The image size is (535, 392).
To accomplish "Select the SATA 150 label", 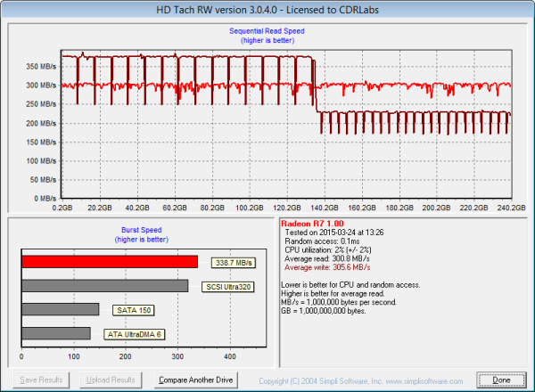I will (132, 310).
